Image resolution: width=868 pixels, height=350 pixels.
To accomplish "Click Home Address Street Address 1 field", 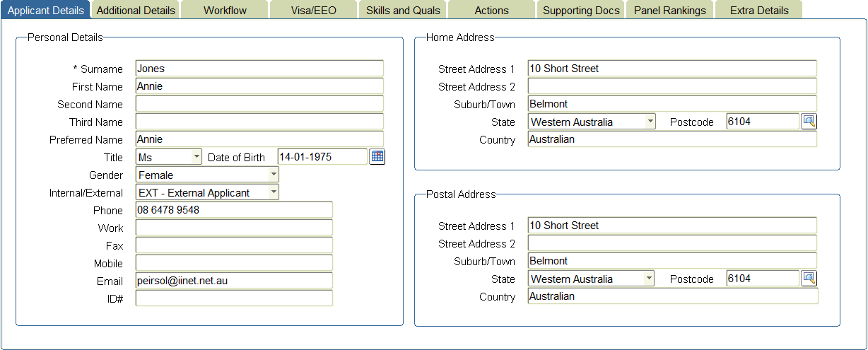I will 672,69.
